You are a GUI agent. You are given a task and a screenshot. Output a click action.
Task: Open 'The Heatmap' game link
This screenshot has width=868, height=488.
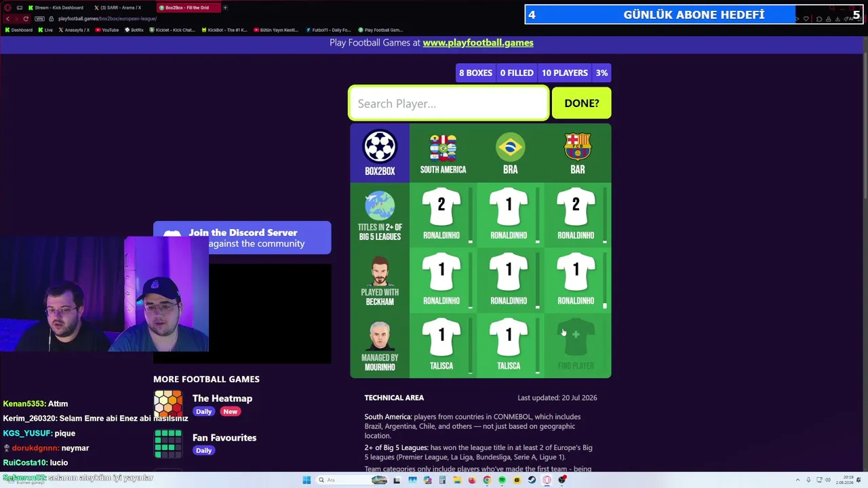tap(222, 399)
